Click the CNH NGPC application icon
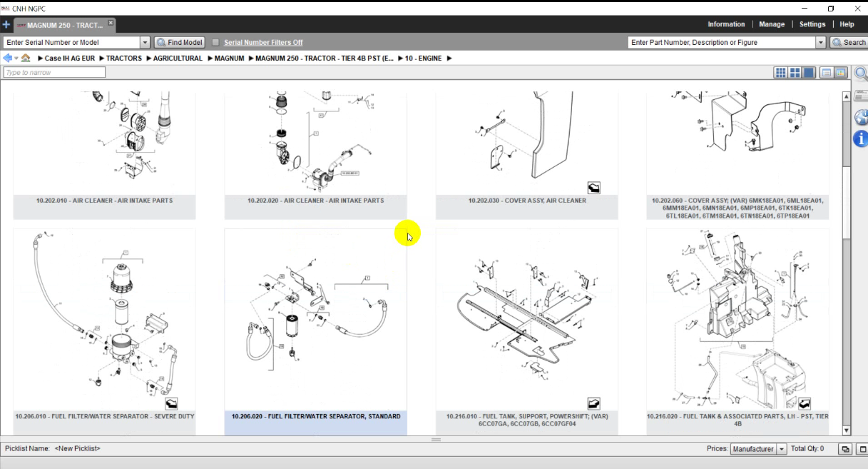 6,9
